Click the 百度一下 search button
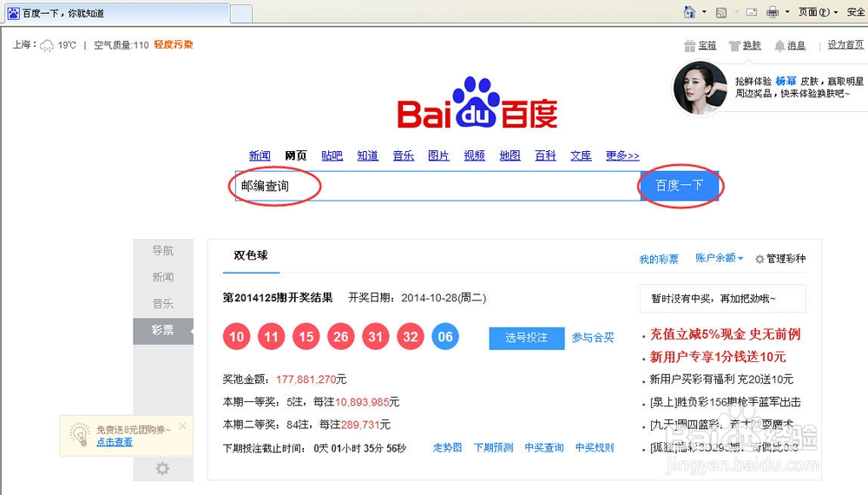The width and height of the screenshot is (868, 495). 680,186
